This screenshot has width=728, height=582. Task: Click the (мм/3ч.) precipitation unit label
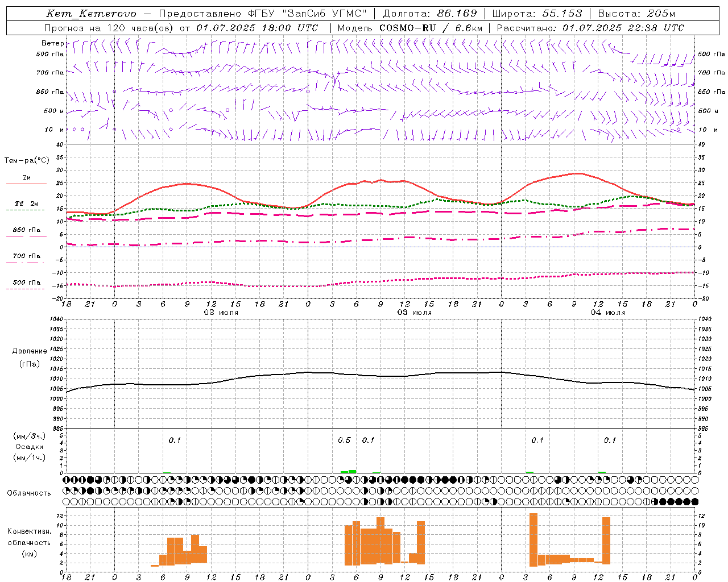pos(30,436)
